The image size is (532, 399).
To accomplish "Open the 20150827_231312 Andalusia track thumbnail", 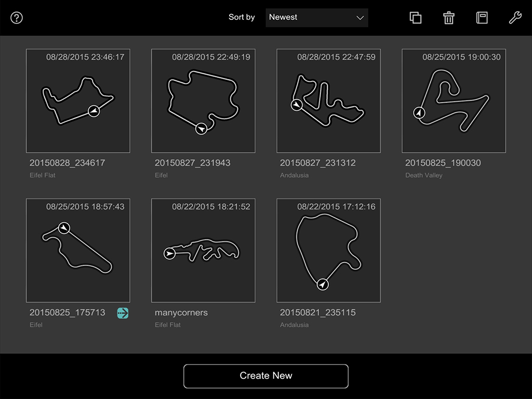I will [328, 101].
